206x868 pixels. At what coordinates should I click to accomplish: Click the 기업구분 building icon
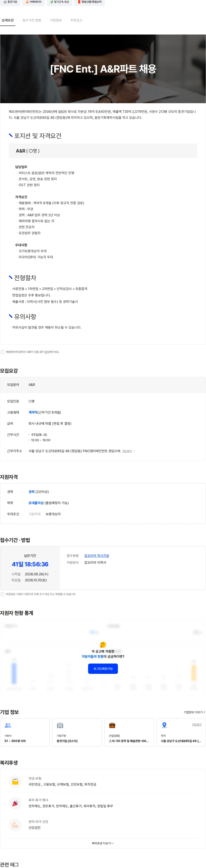pos(60,725)
